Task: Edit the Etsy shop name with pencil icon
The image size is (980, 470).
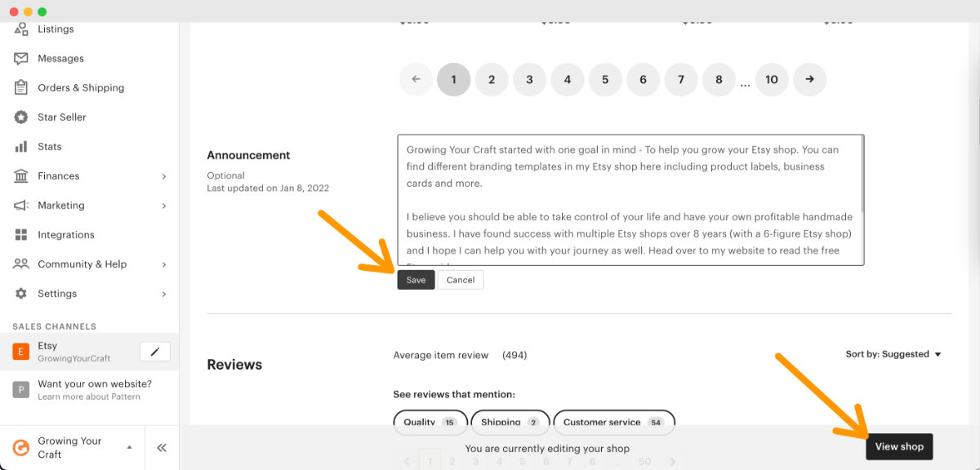Action: 154,351
